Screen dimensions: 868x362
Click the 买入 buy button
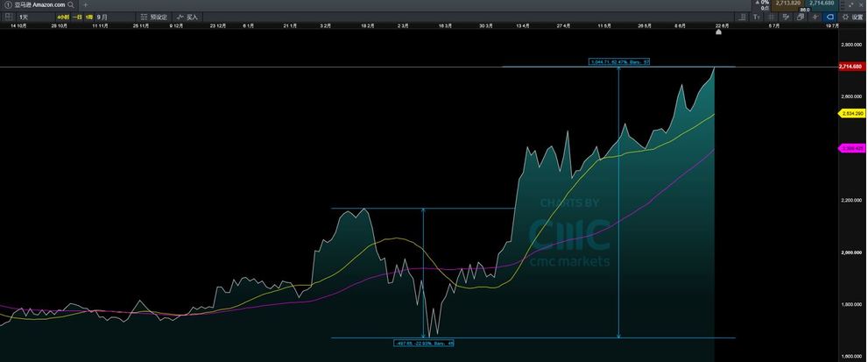tap(187, 18)
